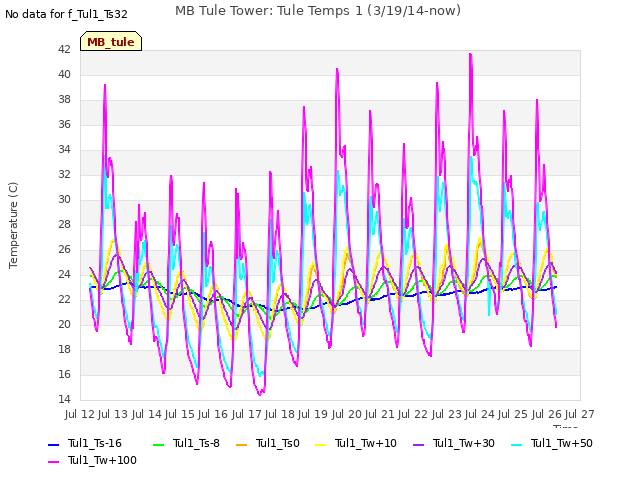
Task: Click the Tul1_Tw+50 legend entry
Action: point(552,443)
